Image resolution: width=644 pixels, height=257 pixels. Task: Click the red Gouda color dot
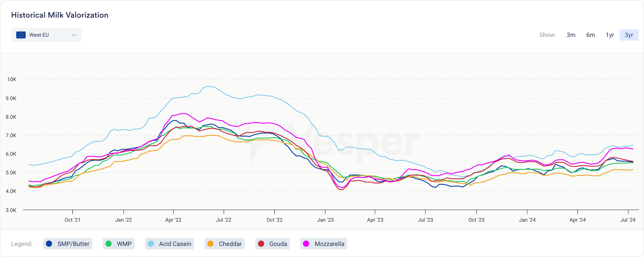coord(261,244)
